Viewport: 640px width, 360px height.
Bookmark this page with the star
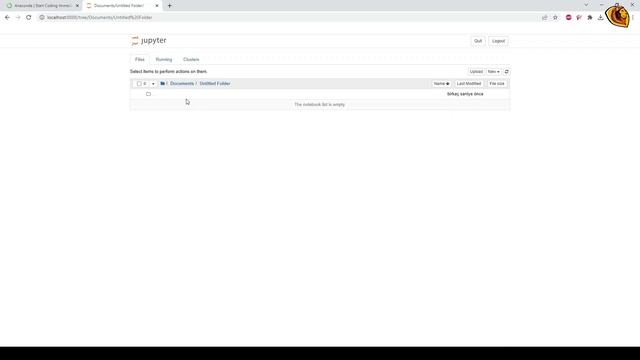pyautogui.click(x=555, y=18)
